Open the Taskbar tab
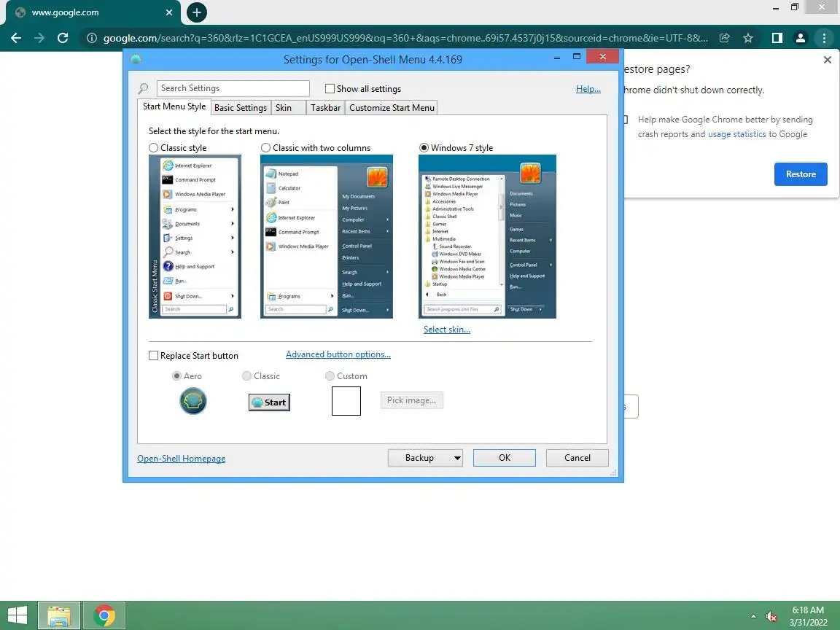Viewport: 840px width, 630px height. (x=326, y=108)
